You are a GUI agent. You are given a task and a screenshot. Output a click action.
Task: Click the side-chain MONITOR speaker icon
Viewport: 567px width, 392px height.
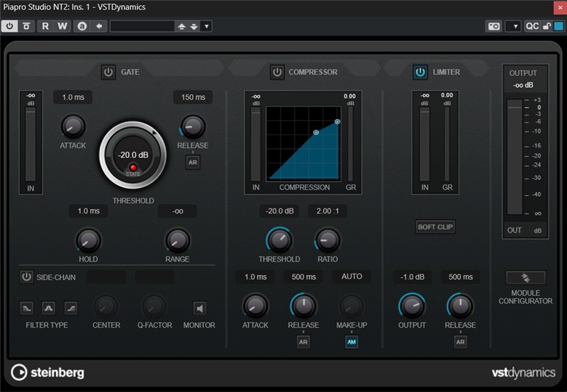tap(199, 308)
